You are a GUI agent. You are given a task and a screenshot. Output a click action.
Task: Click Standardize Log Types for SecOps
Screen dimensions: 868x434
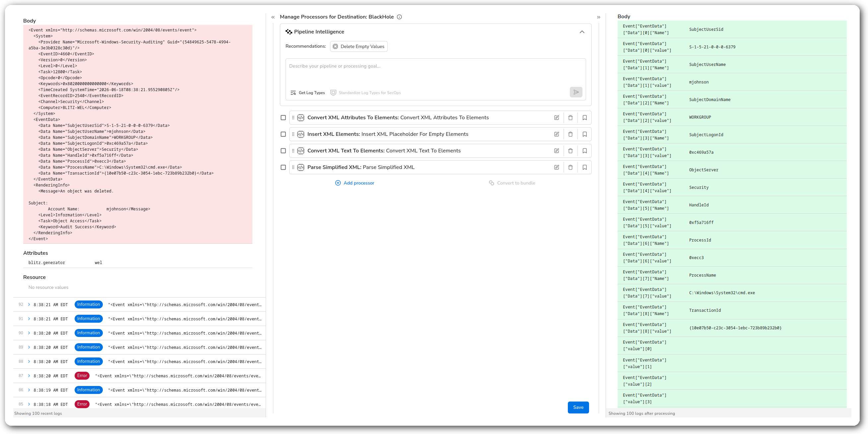(x=366, y=92)
